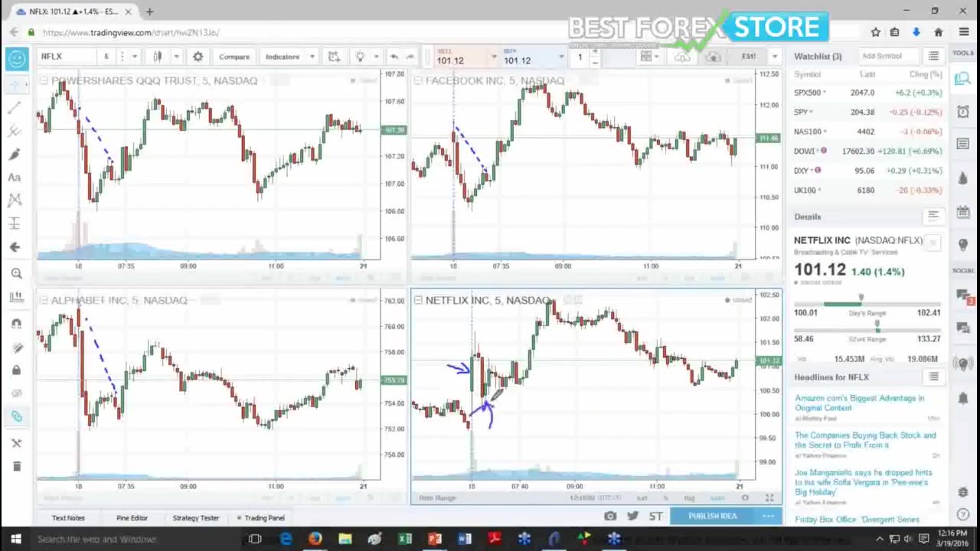Open headline Amazon.com's Biggest Advantage in Original Content
The image size is (980, 551).
click(x=859, y=403)
